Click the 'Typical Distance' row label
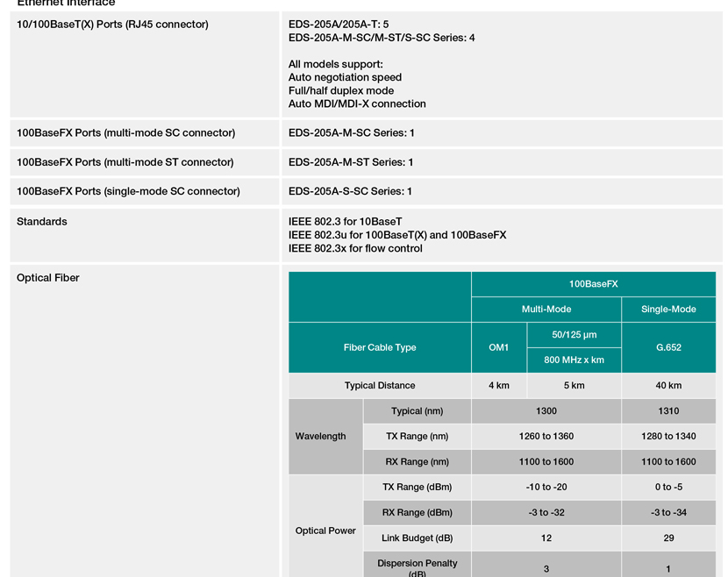The height and width of the screenshot is (577, 728). click(x=380, y=385)
